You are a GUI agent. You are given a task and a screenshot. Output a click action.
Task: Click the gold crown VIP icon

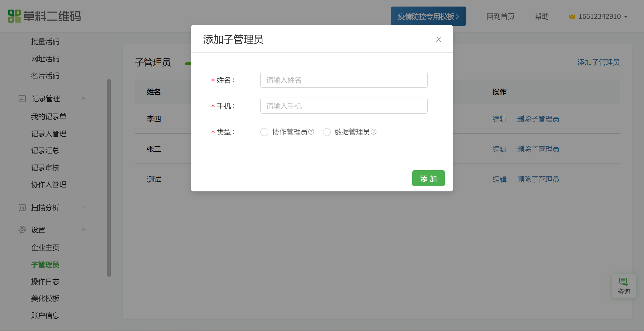click(572, 17)
